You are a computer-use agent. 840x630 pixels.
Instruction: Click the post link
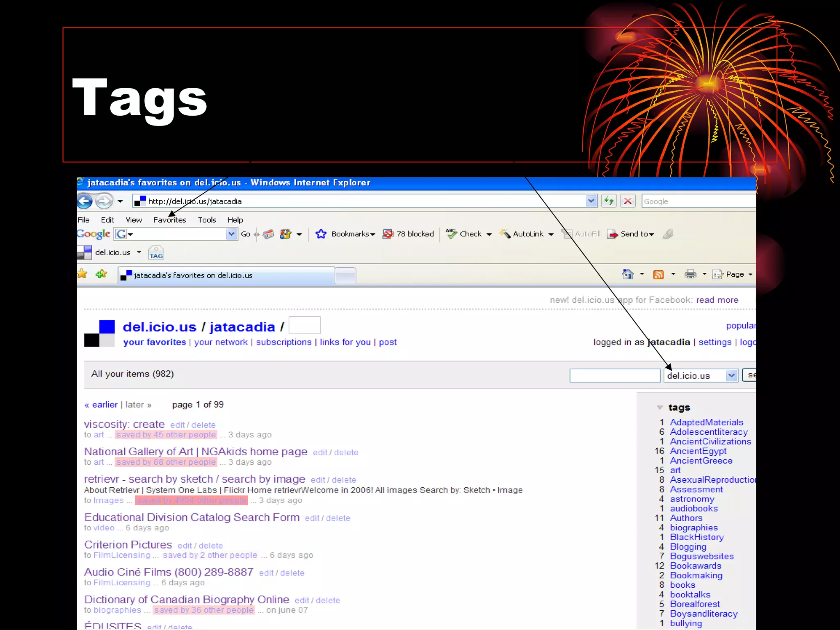point(388,342)
